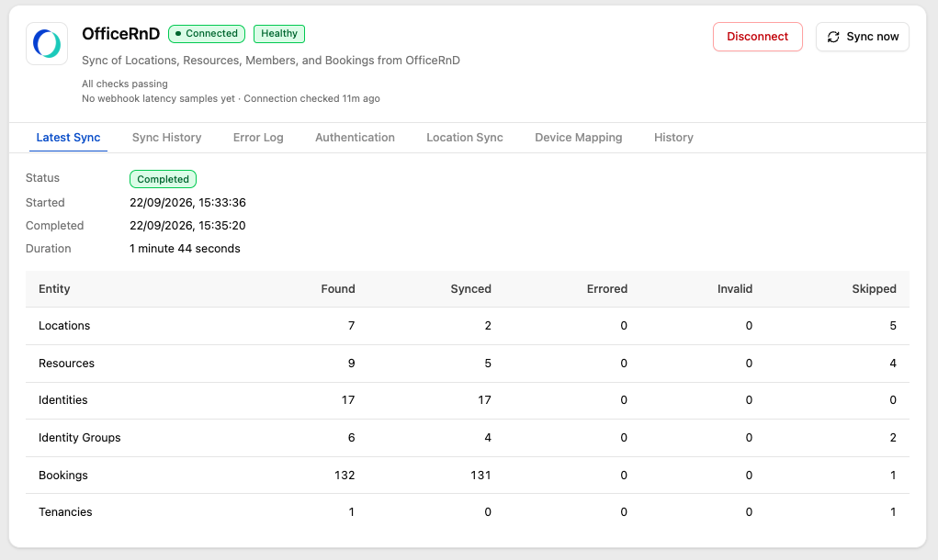The height and width of the screenshot is (560, 938).
Task: Go to the Authentication tab
Action: pyautogui.click(x=355, y=138)
